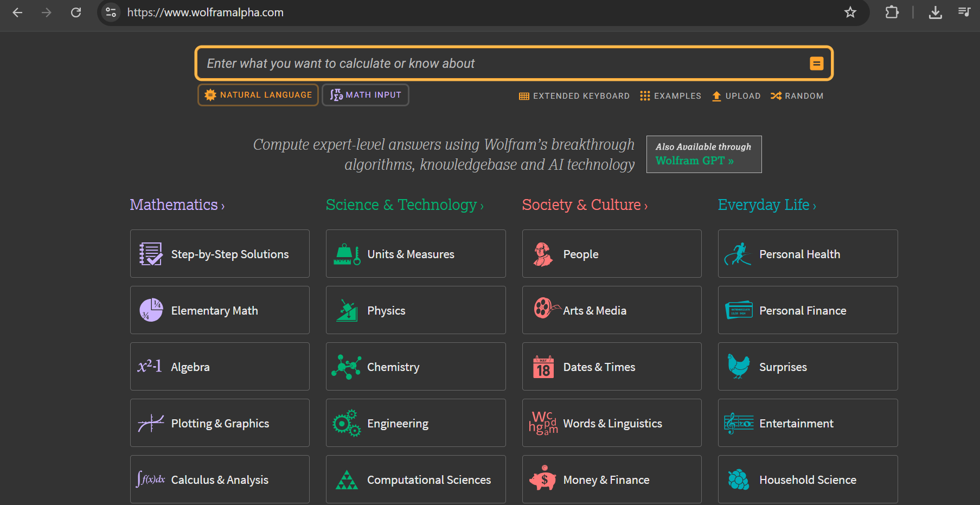
Task: Click the Chemistry molecule icon
Action: click(347, 367)
